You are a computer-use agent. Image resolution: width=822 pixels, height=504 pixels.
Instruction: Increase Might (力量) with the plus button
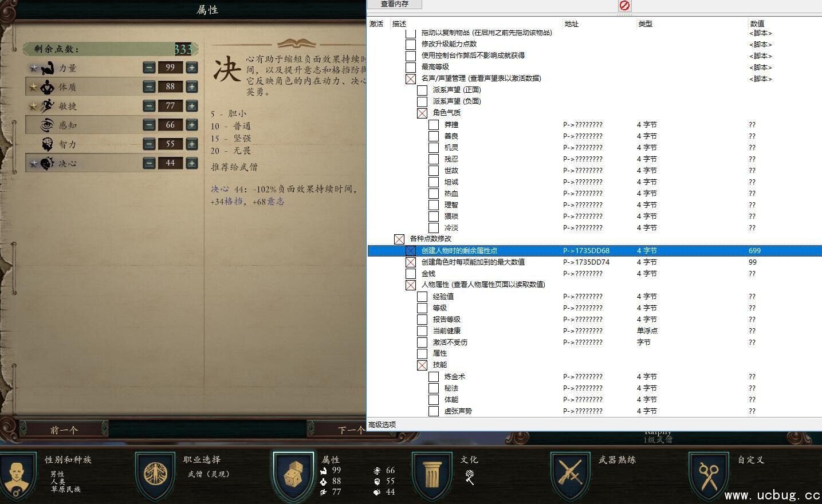192,68
